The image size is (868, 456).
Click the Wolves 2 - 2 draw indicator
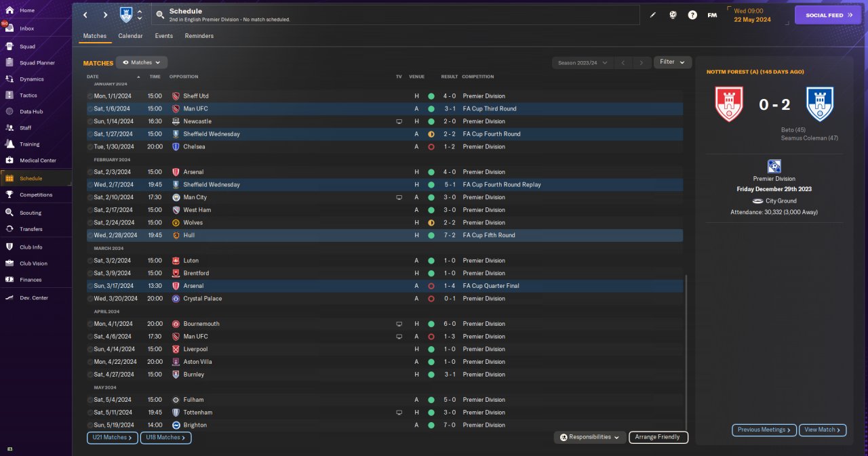(431, 222)
